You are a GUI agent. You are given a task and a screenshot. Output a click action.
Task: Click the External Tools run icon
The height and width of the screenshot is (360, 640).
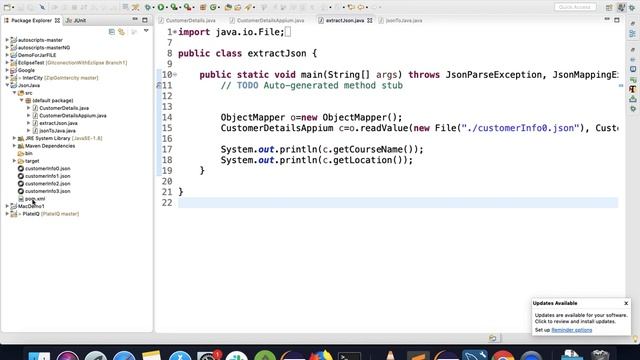(x=187, y=7)
